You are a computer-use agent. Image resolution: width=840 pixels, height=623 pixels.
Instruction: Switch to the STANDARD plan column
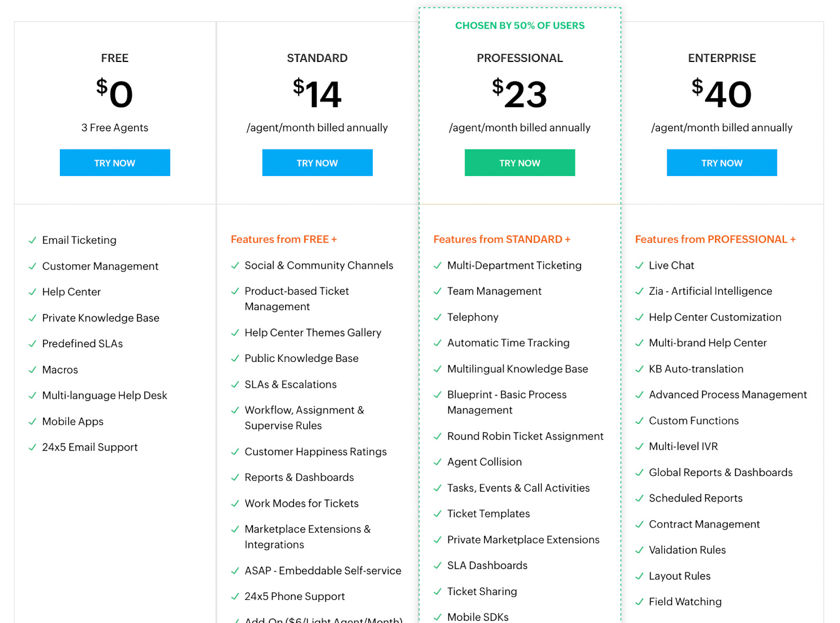(x=317, y=58)
